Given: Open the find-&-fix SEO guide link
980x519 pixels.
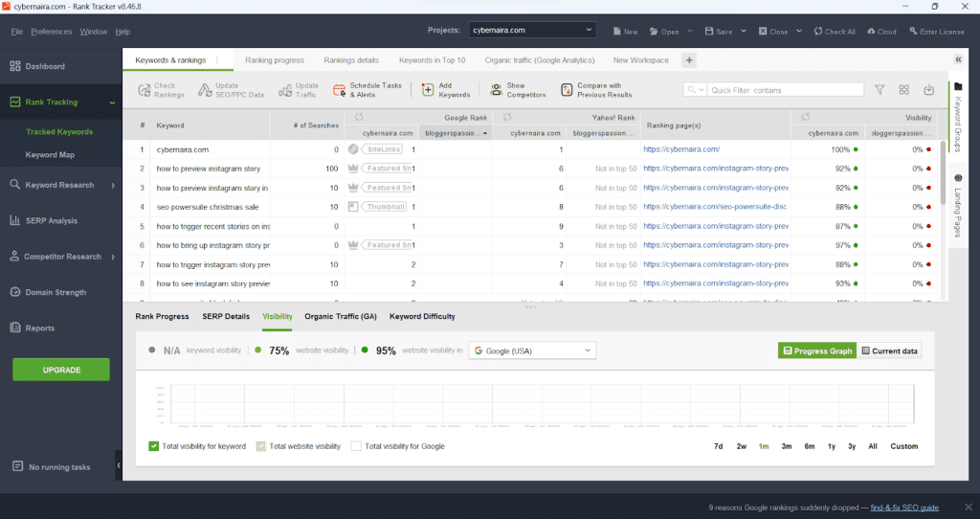Looking at the screenshot, I should pyautogui.click(x=890, y=507).
